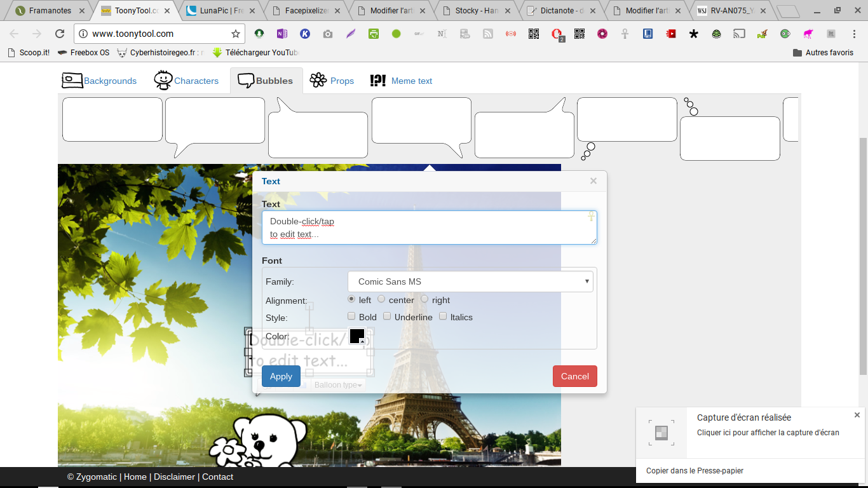Click the red Opera-style icon with badge 2

tap(557, 34)
